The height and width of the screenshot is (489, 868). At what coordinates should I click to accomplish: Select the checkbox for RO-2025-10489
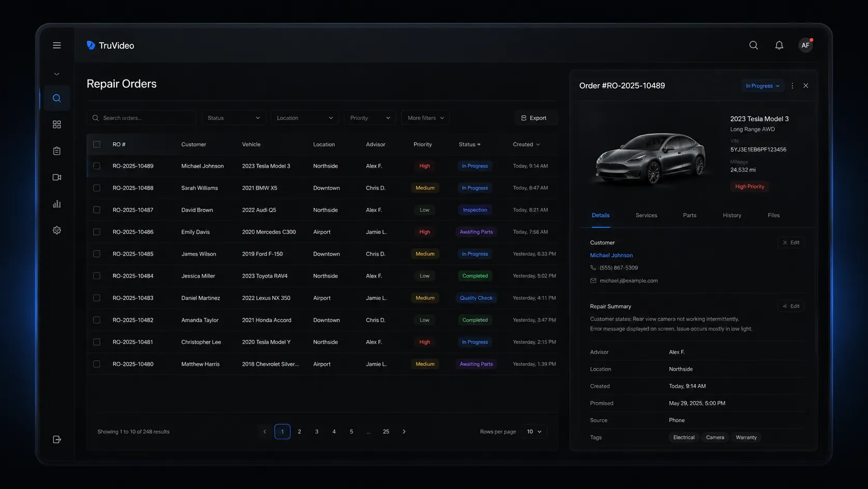click(97, 166)
